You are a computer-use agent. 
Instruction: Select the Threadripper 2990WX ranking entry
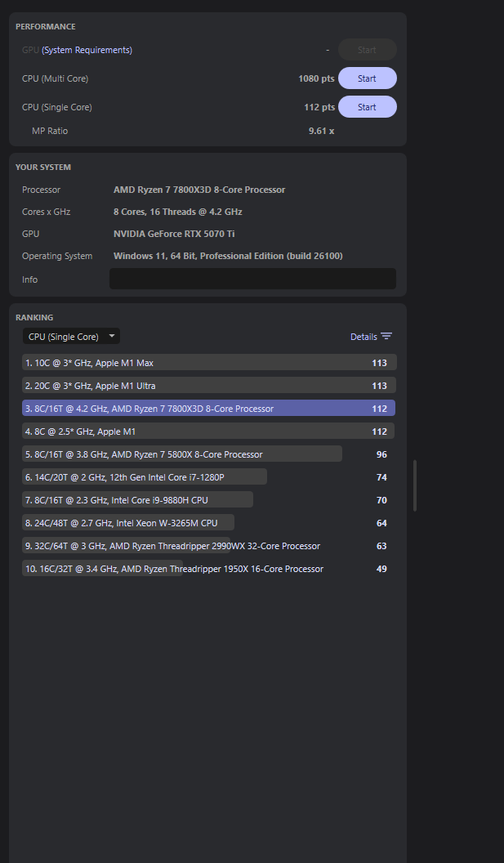(172, 546)
